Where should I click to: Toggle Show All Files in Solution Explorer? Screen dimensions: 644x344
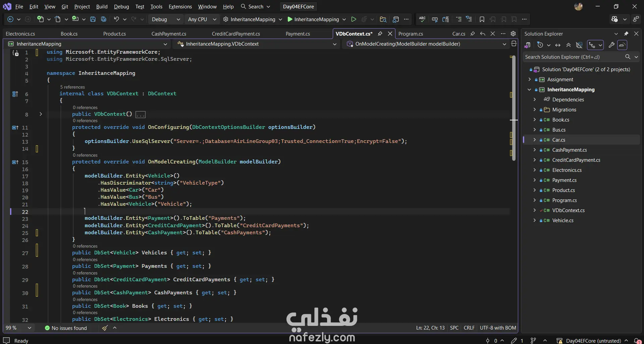(579, 45)
